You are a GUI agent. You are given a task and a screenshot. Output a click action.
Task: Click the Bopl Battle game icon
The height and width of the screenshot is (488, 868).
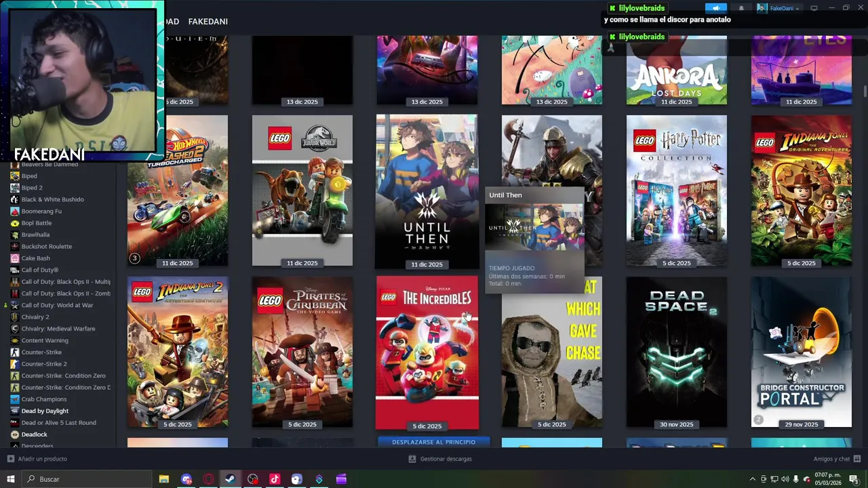tap(15, 223)
